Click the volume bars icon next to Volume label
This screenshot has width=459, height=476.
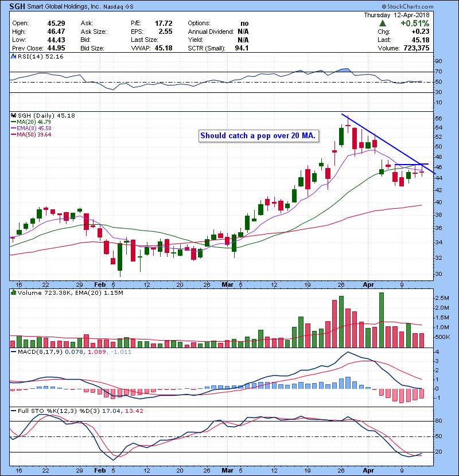tap(13, 292)
